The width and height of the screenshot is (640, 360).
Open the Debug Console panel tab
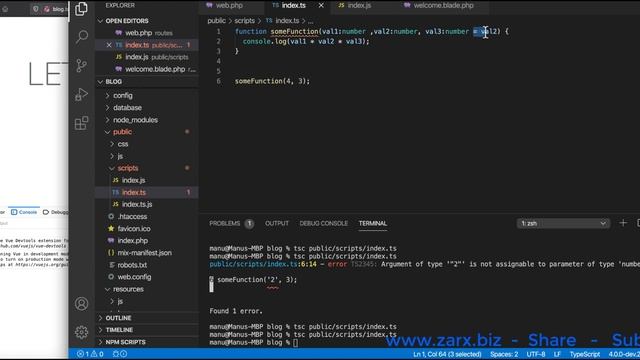tap(324, 223)
